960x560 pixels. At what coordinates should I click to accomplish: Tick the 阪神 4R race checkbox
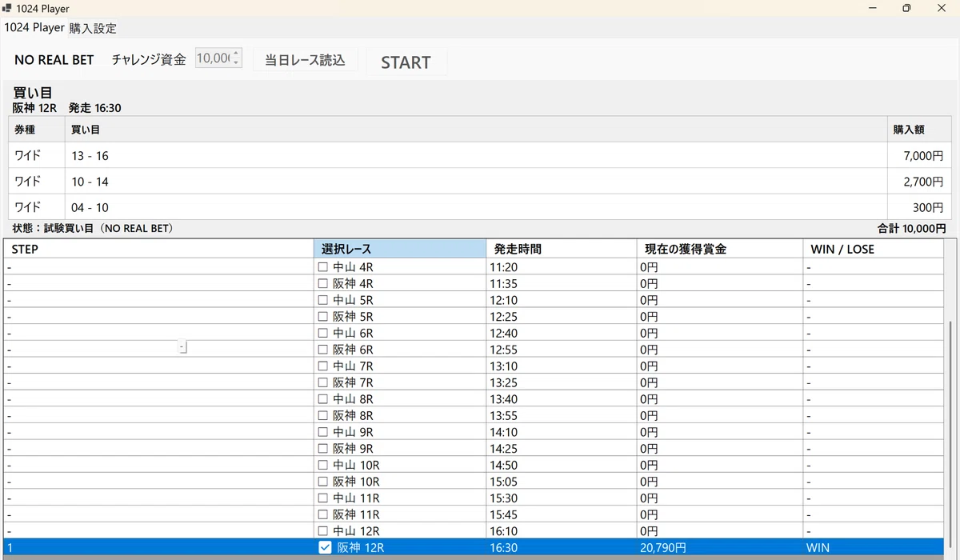click(x=323, y=284)
